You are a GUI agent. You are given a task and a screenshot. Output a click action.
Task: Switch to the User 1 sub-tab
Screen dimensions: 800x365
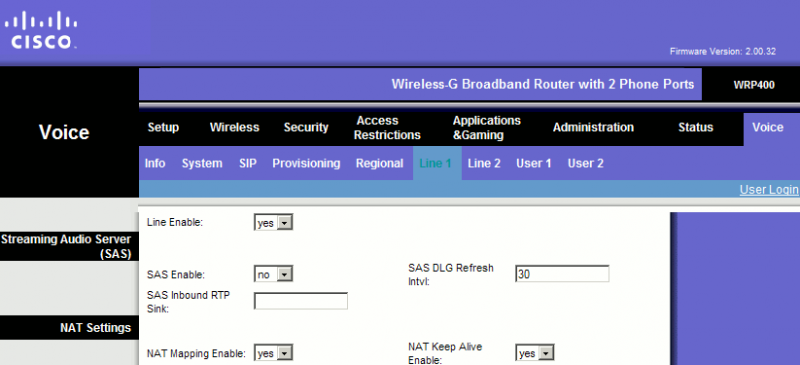[534, 163]
